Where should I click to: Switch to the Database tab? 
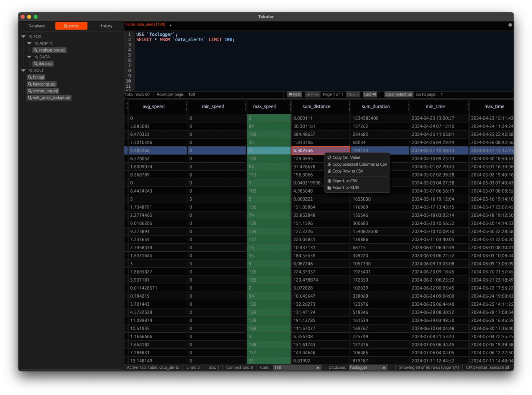[x=36, y=26]
